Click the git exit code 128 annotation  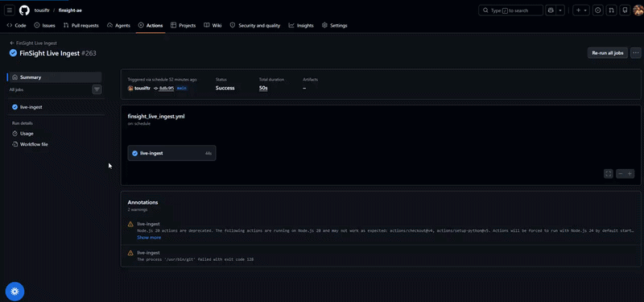[195, 259]
